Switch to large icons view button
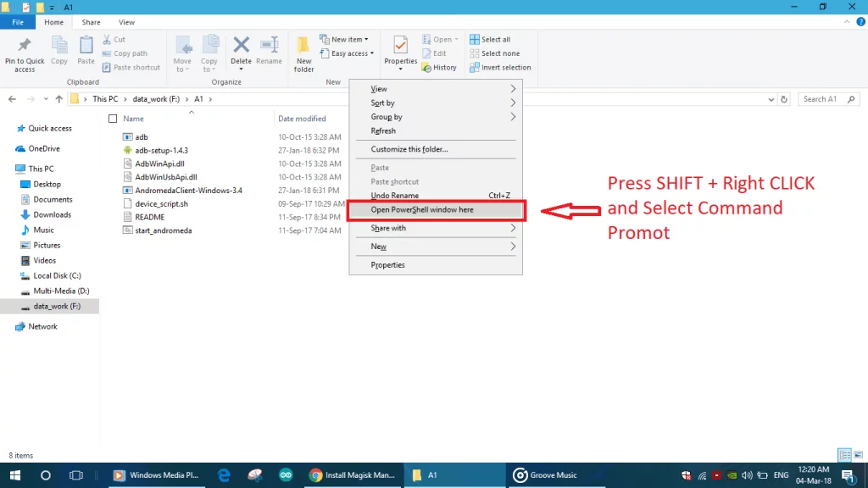 857,455
